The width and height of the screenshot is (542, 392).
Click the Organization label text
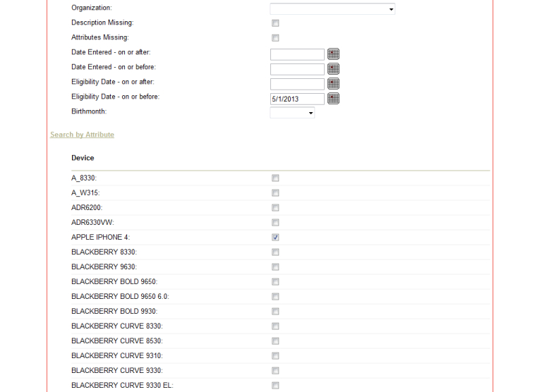pyautogui.click(x=92, y=8)
